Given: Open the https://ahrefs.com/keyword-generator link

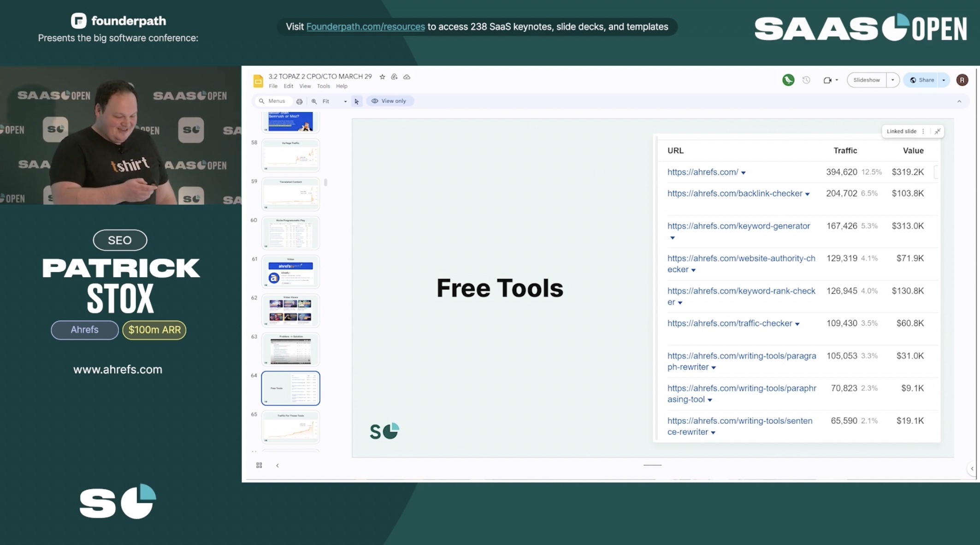Looking at the screenshot, I should point(738,226).
